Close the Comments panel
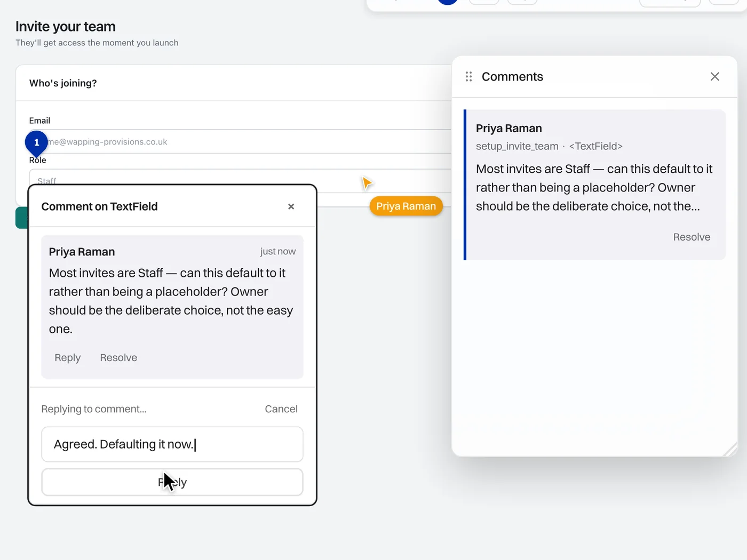747x560 pixels. tap(715, 77)
